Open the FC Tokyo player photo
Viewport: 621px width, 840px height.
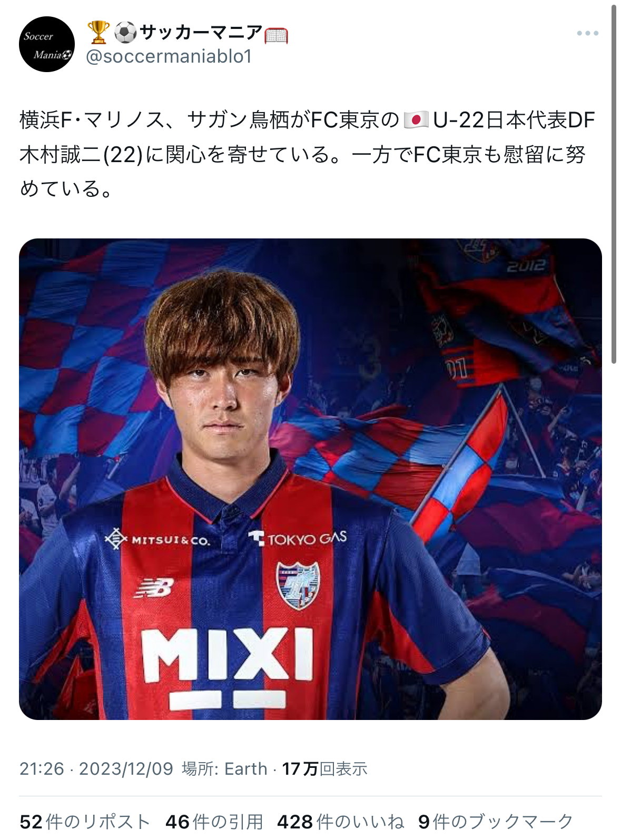point(310,479)
